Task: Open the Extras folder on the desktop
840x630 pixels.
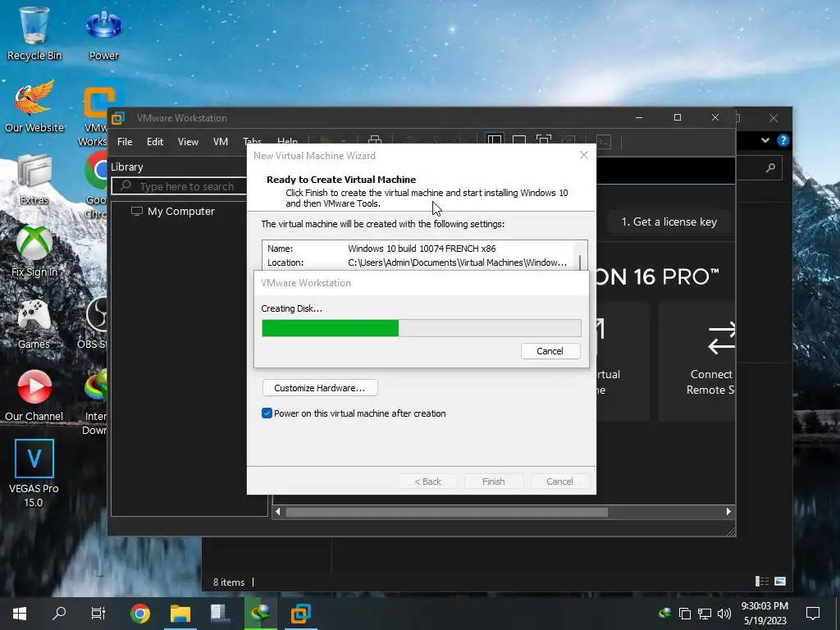Action: tap(34, 178)
